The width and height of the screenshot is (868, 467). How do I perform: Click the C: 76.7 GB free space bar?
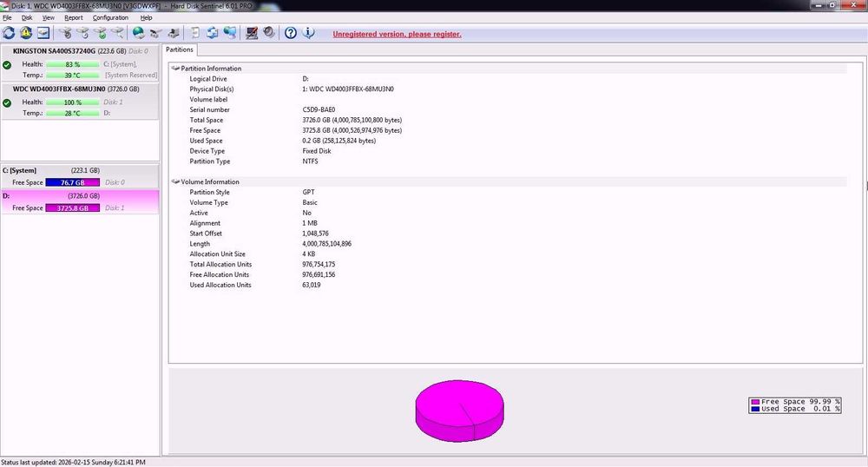(73, 182)
